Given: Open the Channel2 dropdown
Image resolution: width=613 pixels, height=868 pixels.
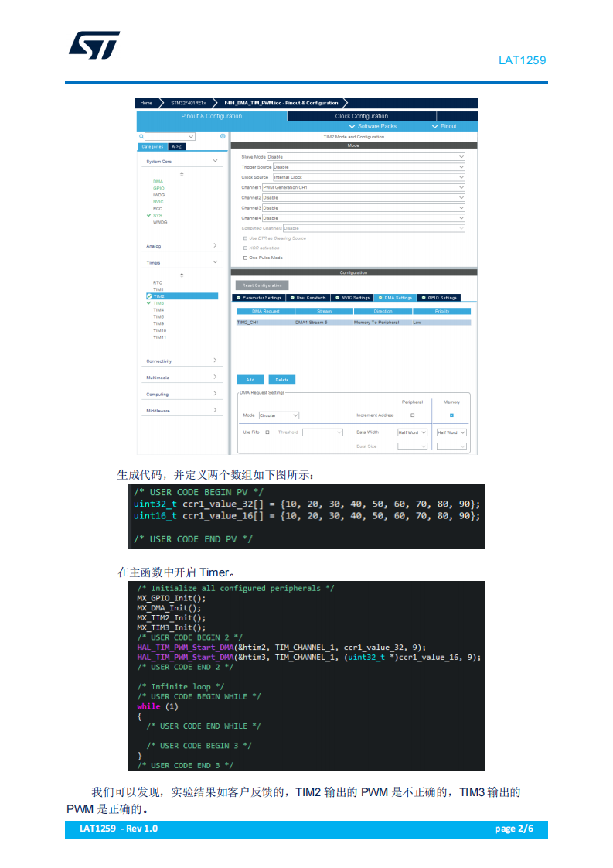Looking at the screenshot, I should click(x=363, y=197).
